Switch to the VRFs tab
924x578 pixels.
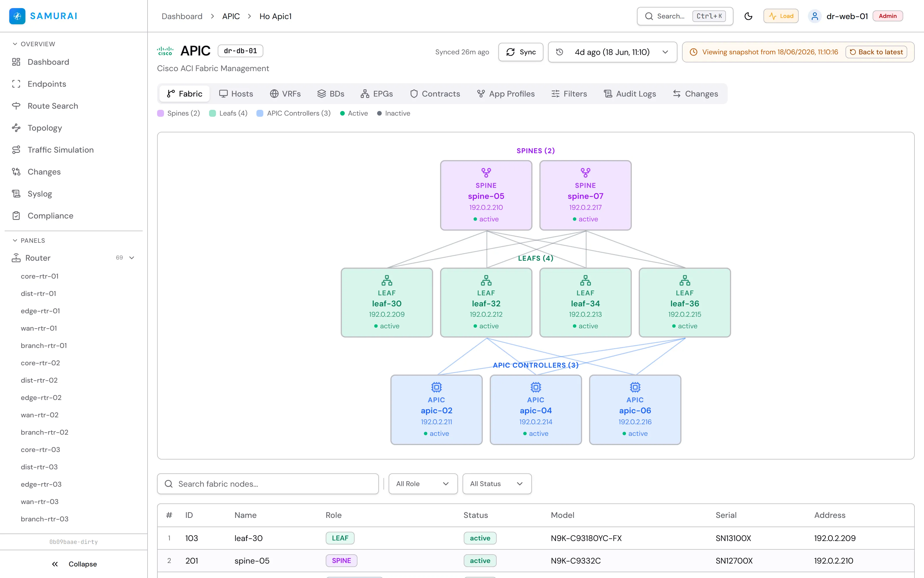click(x=285, y=94)
